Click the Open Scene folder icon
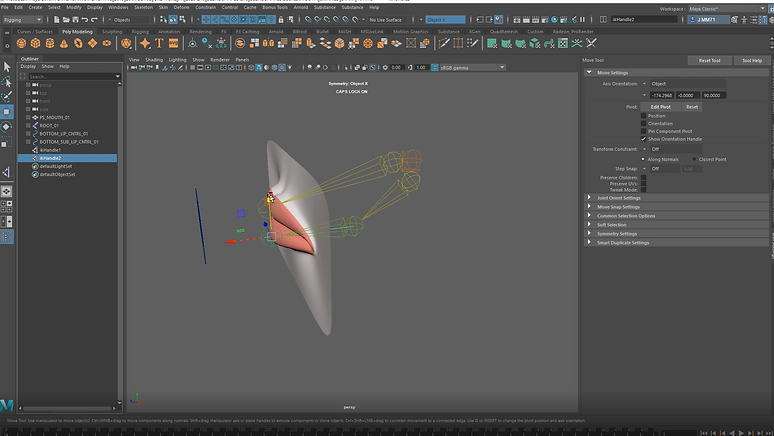774x436 pixels. pyautogui.click(x=66, y=20)
